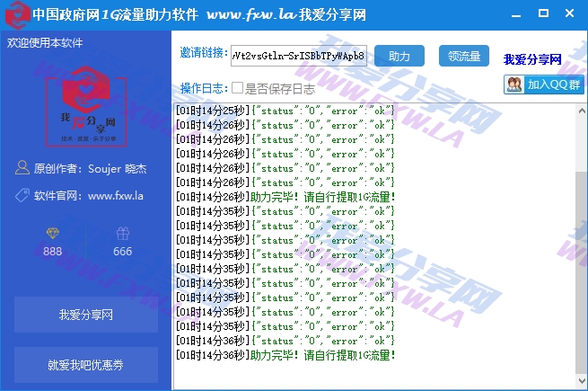This screenshot has height=391, width=588.
Task: Click the 原创作者: Soujer 晓杰 text
Action: point(90,169)
